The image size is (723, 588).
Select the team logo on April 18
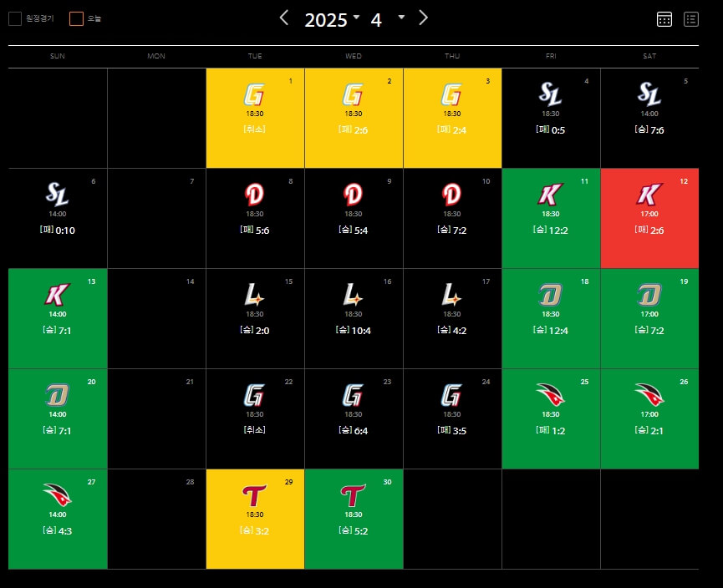(x=550, y=295)
